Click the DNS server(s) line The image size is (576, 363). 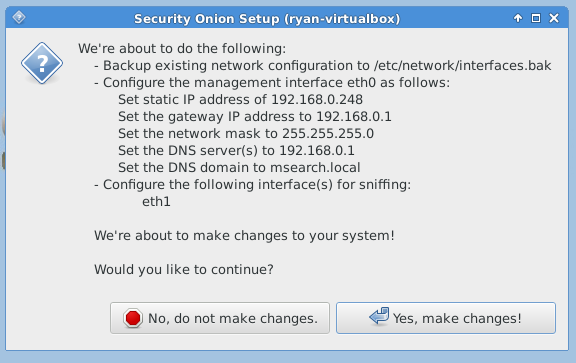pyautogui.click(x=236, y=150)
